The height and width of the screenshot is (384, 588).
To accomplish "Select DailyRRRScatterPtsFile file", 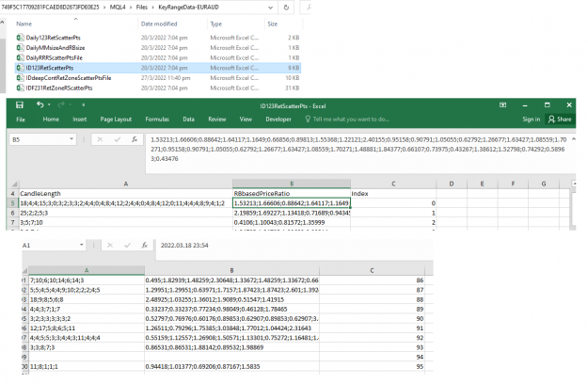I will (x=54, y=57).
